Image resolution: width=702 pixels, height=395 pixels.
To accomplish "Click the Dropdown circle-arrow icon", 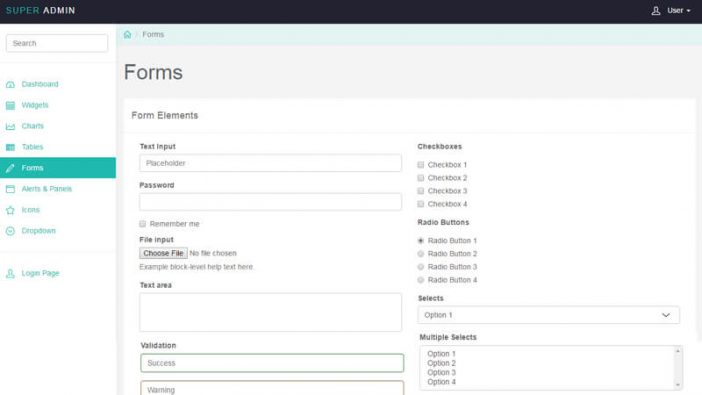I will pos(10,231).
